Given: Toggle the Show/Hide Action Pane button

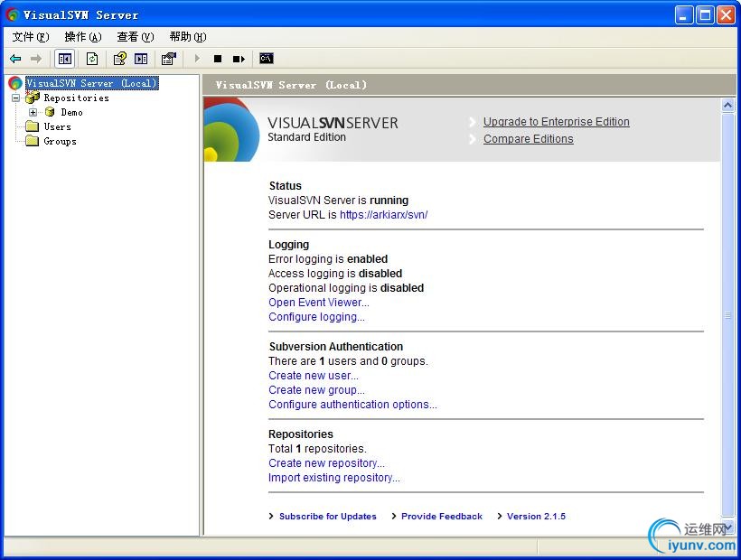Looking at the screenshot, I should click(141, 59).
